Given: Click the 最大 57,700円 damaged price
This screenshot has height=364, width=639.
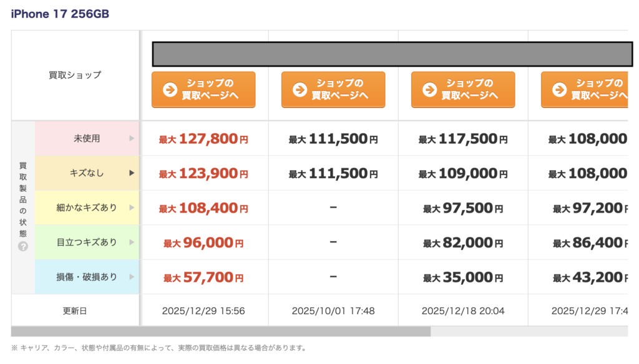Looking at the screenshot, I should point(203,277).
